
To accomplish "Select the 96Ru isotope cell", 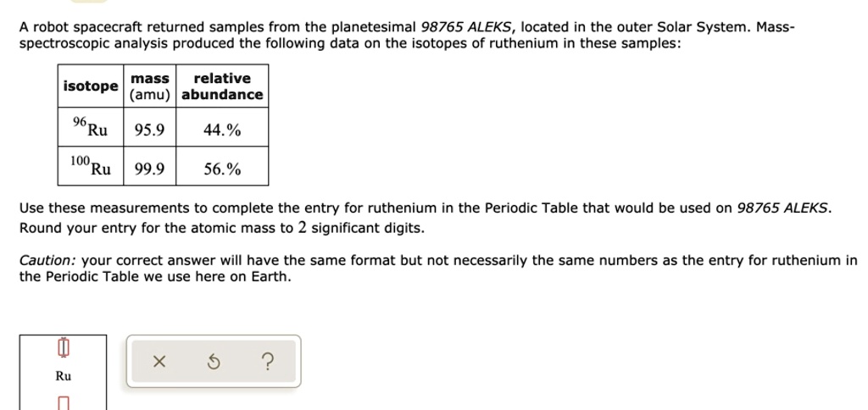I will 91,129.
